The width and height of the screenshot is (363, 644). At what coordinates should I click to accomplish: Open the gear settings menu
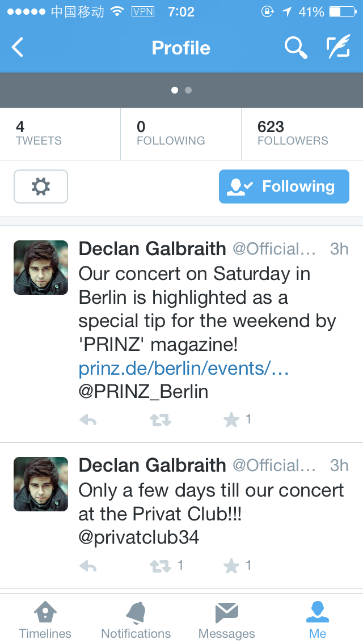coord(41,187)
